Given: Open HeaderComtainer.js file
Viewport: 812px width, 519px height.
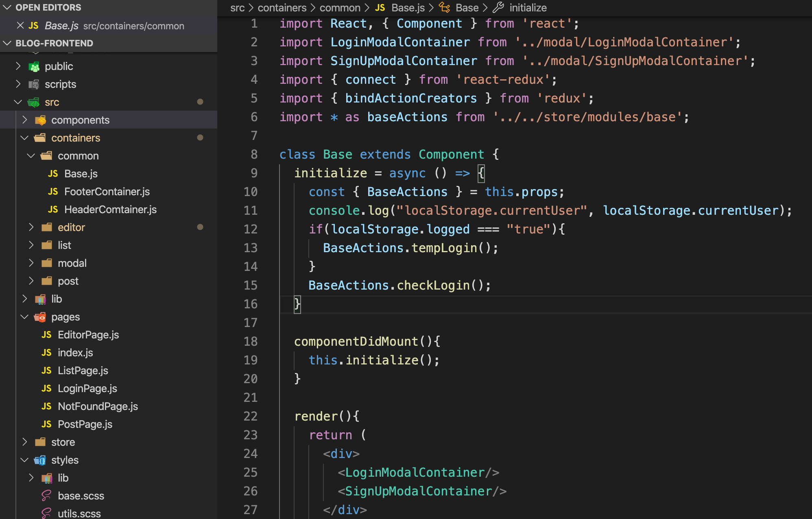Looking at the screenshot, I should (x=110, y=209).
